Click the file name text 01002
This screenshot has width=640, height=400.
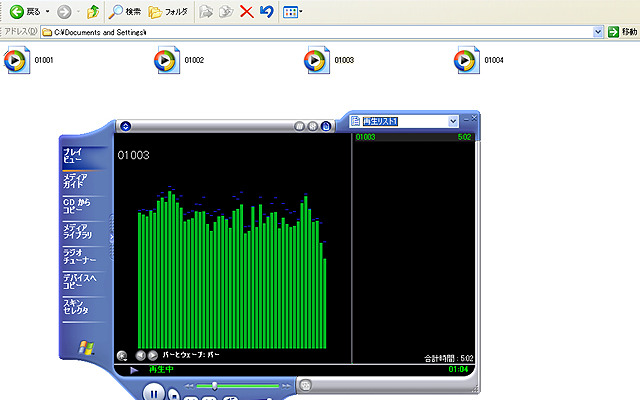coord(194,60)
